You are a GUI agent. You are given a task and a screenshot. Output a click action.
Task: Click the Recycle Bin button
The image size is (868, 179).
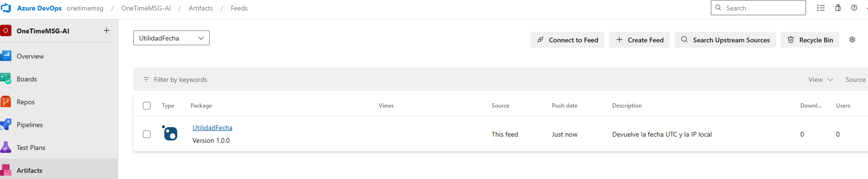pos(810,40)
